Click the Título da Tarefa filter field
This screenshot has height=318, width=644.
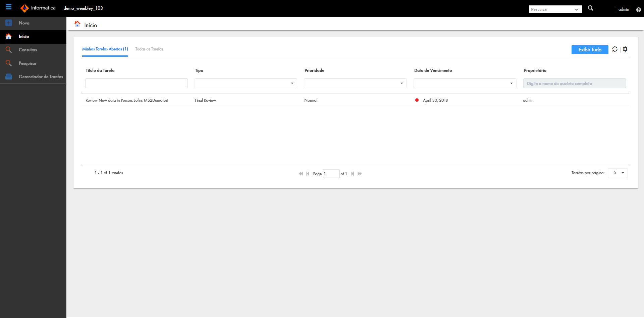136,83
